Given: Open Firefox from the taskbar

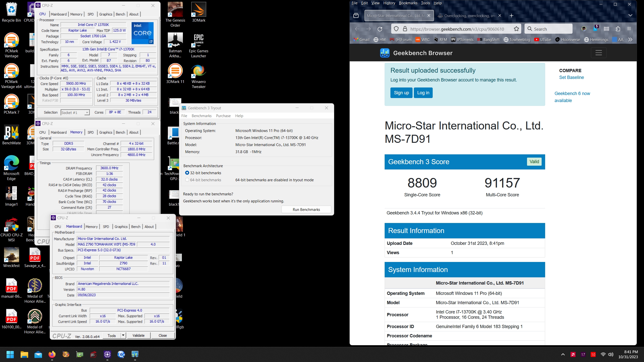Looking at the screenshot, I should pyautogui.click(x=52, y=354).
